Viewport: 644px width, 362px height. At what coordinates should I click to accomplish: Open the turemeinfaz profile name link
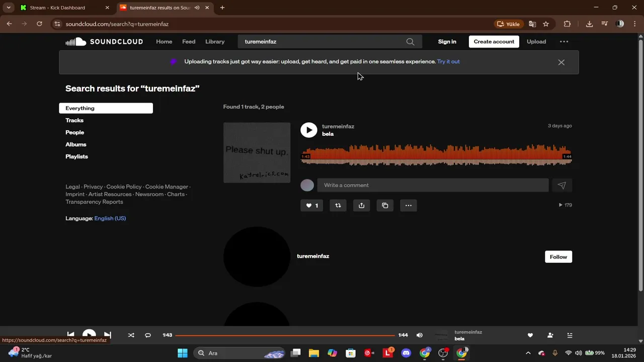313,256
